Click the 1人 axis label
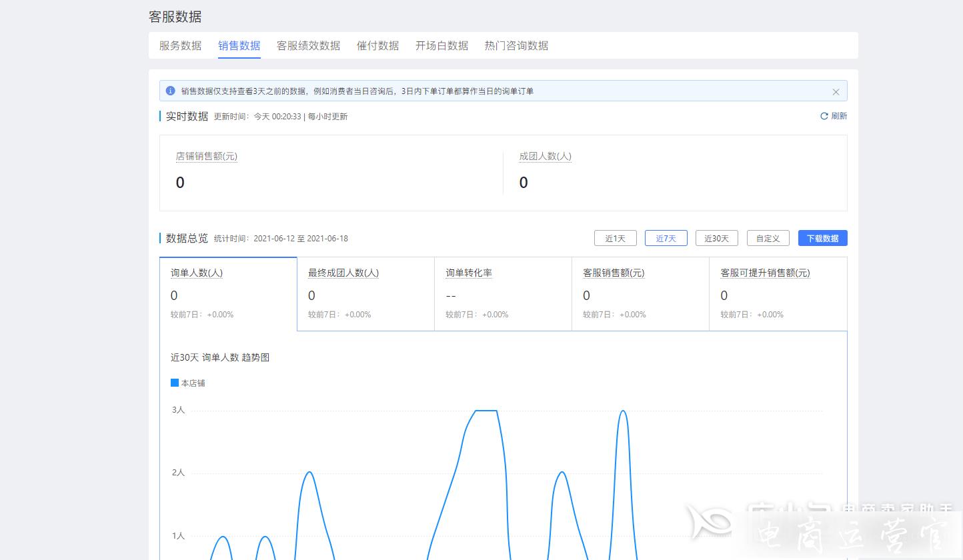Screen dimensions: 963x560 178,536
